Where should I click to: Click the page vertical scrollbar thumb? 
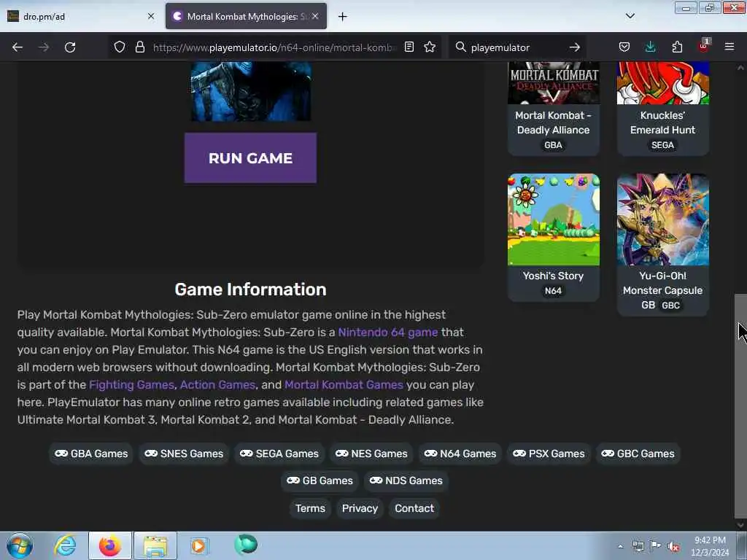(740, 406)
